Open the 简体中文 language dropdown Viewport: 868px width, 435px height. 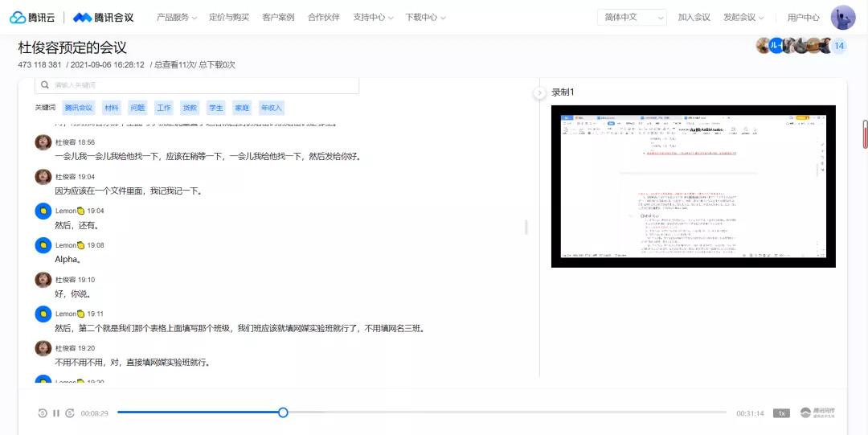click(632, 17)
